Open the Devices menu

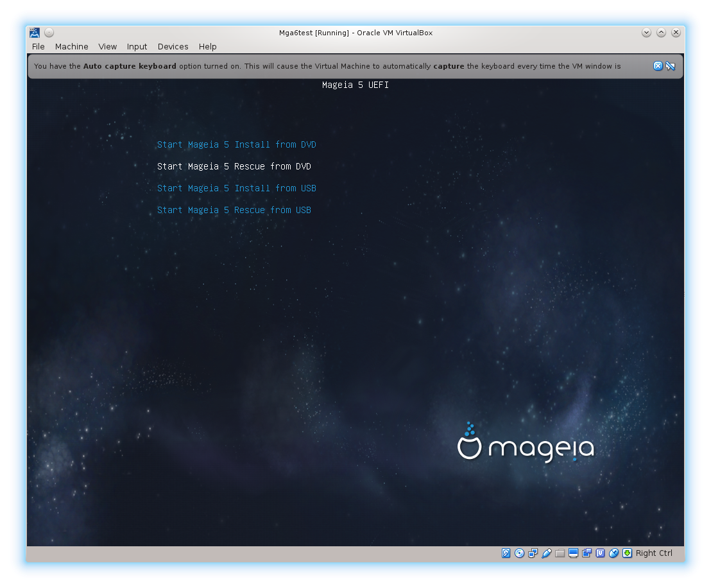(173, 47)
